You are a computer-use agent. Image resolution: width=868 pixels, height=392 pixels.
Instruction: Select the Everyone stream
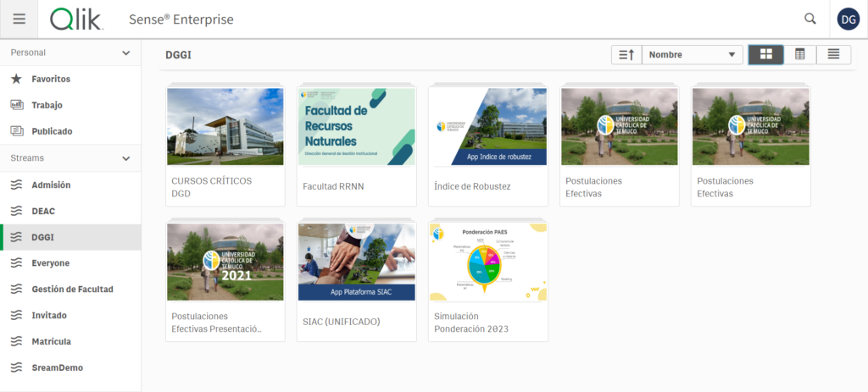point(70,262)
